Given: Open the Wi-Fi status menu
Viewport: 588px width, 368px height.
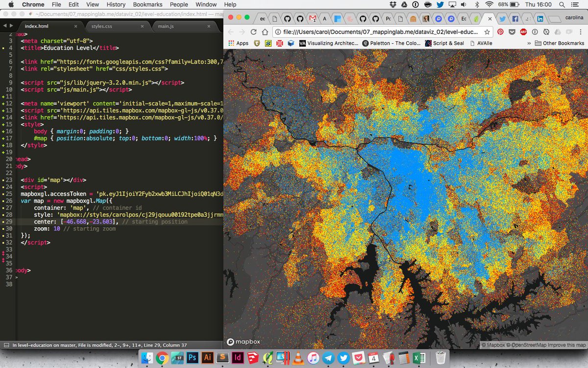Looking at the screenshot, I should [489, 4].
